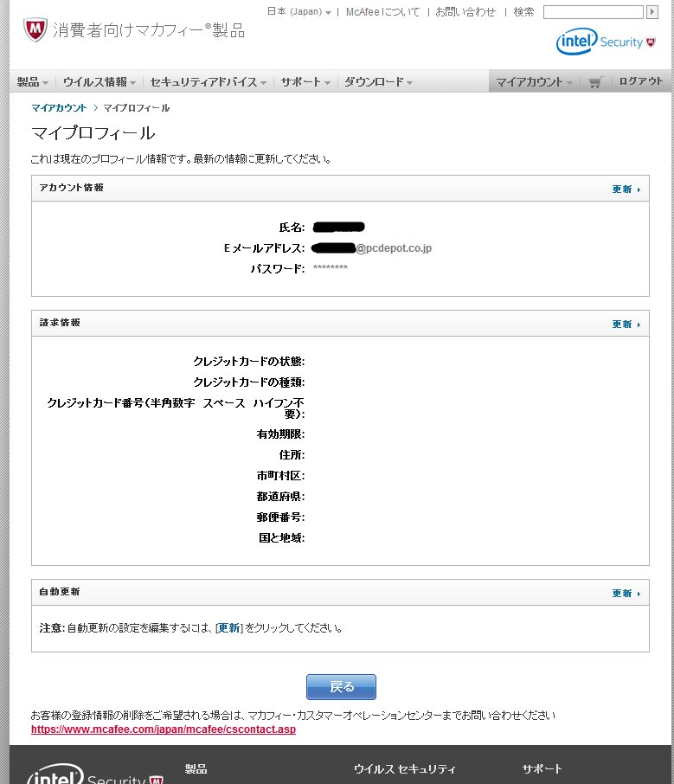This screenshot has height=784, width=674.
Task: Click the 都道府県 label
Action: coord(280,497)
